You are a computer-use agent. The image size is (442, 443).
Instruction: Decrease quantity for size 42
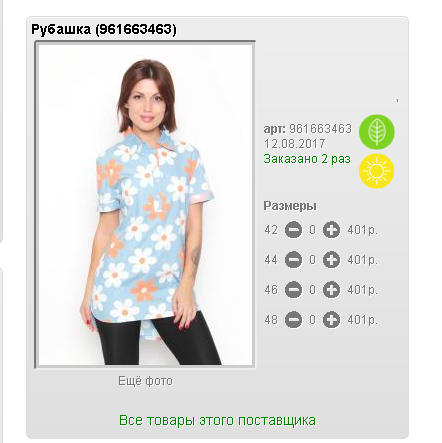[293, 230]
